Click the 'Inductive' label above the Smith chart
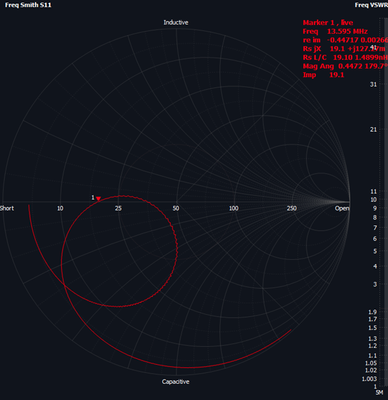This screenshot has width=388, height=400. point(176,22)
